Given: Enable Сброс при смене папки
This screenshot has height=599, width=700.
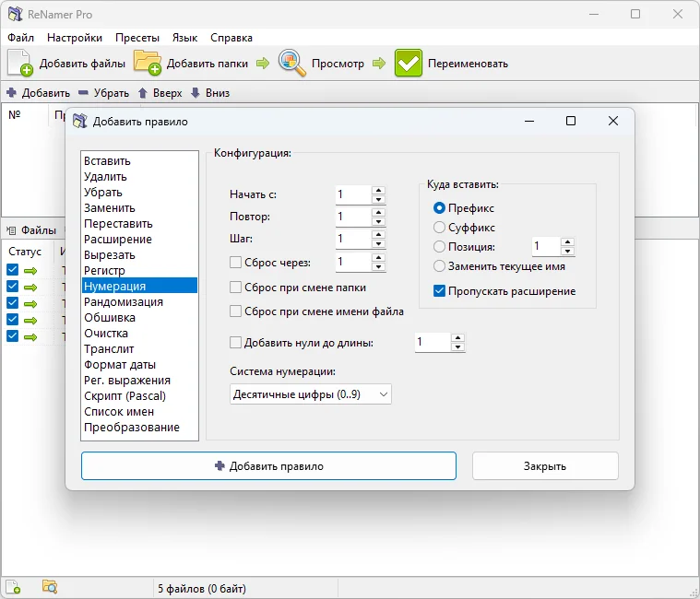Looking at the screenshot, I should [x=235, y=287].
